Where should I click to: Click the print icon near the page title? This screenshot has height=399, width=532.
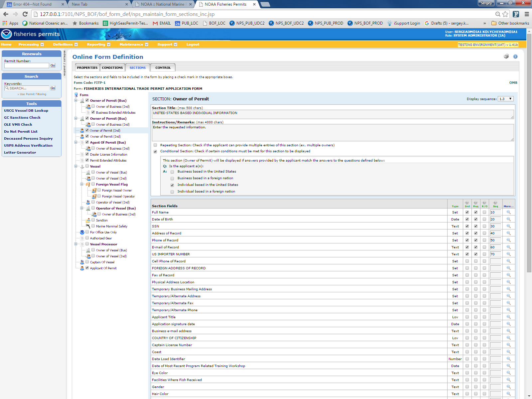tap(506, 57)
